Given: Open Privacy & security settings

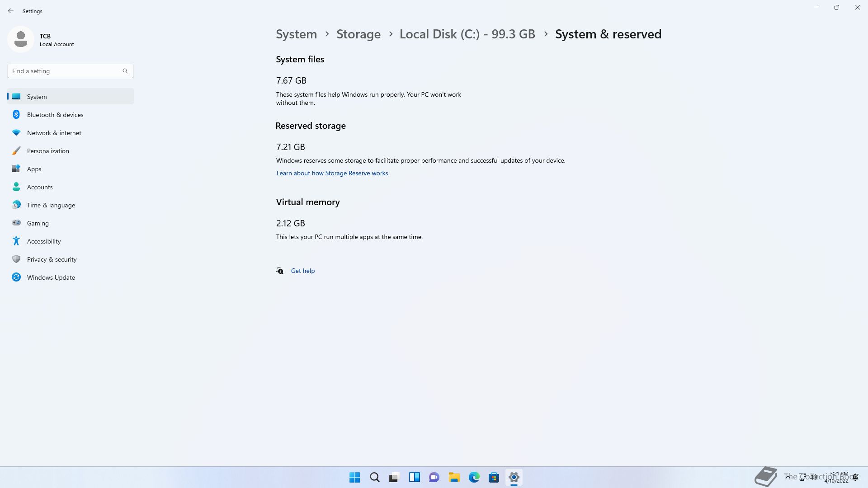Looking at the screenshot, I should pyautogui.click(x=71, y=259).
